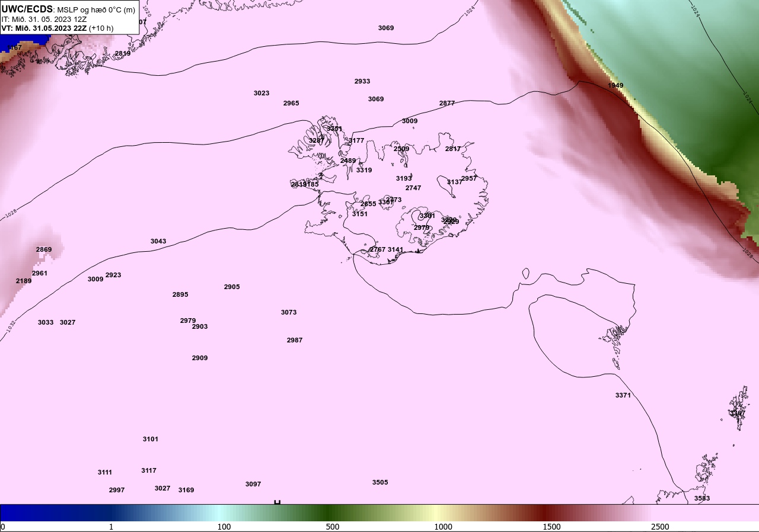The image size is (759, 532).
Task: Click the 3117 height label
Action: 149,470
